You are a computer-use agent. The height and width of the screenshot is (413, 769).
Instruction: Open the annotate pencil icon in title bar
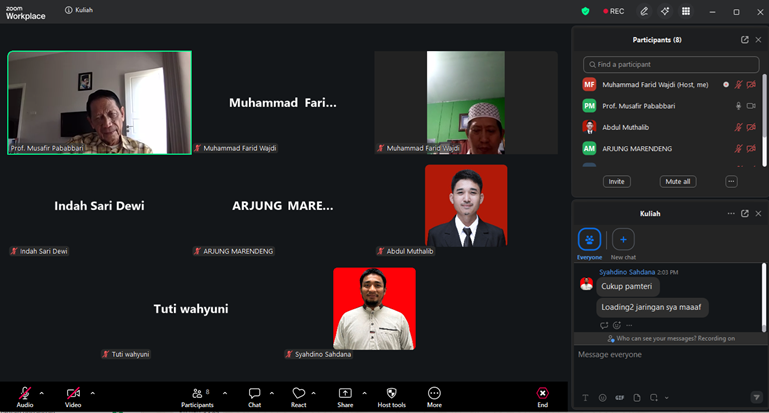coord(644,11)
